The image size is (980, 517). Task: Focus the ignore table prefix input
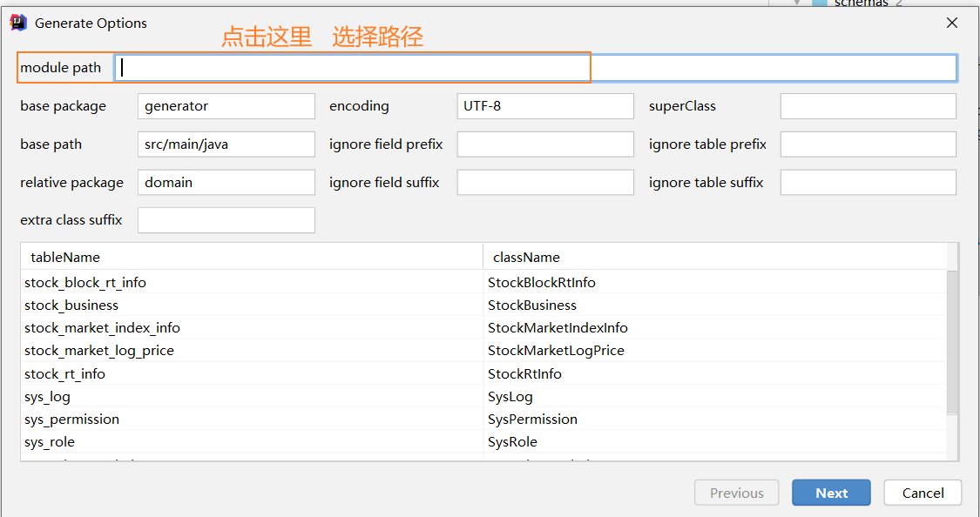tap(868, 144)
